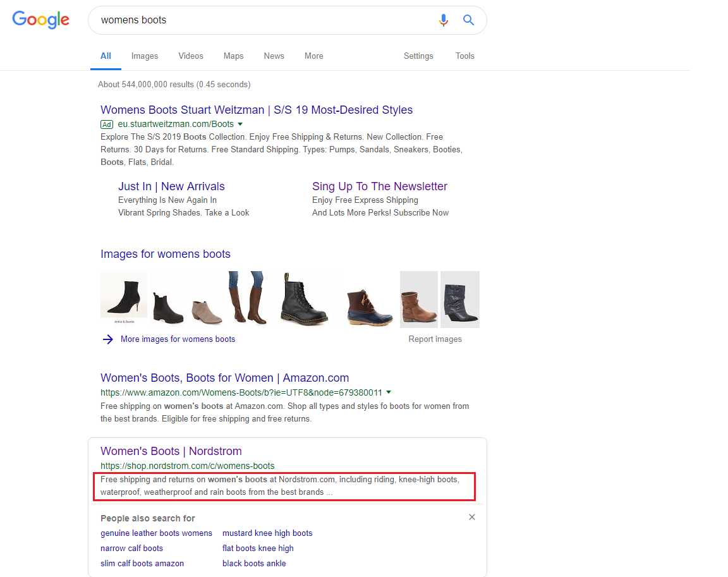
Task: Open Sing Up To The Newsletter sitelink
Action: pos(380,186)
